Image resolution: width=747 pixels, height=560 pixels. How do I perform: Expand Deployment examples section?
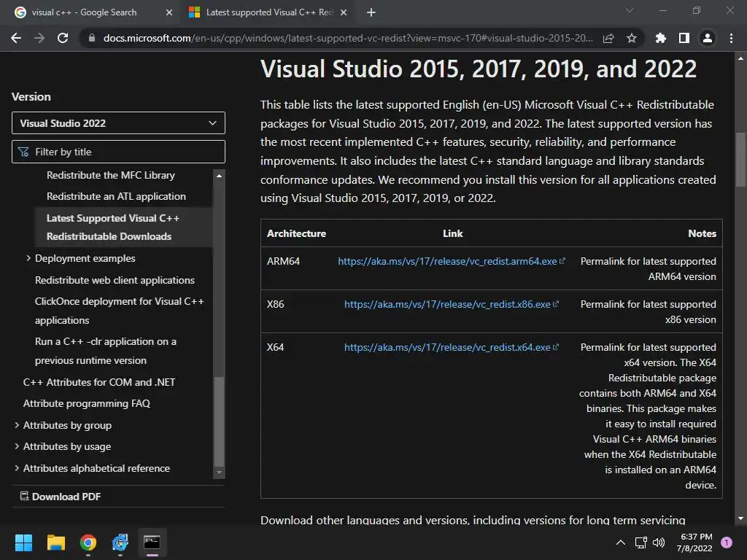(x=85, y=258)
